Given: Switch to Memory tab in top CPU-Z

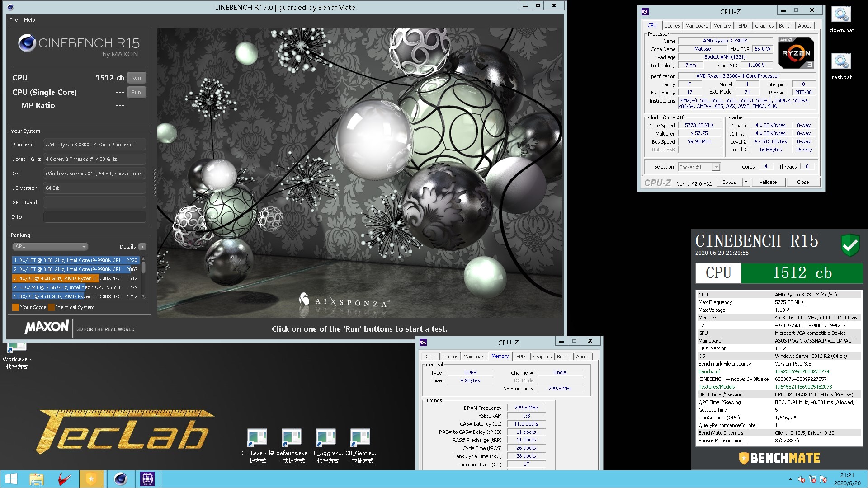Looking at the screenshot, I should point(722,26).
